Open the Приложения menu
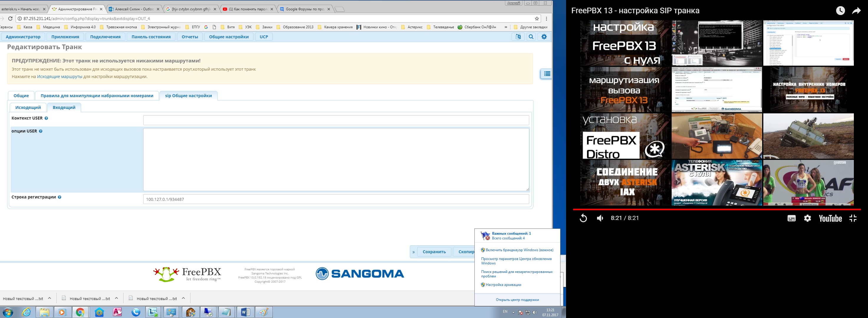Image resolution: width=868 pixels, height=318 pixels. (x=65, y=37)
